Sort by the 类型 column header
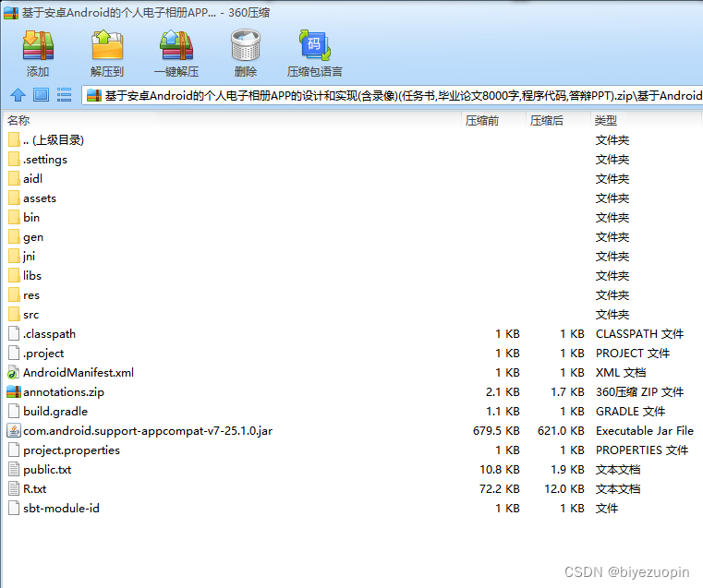Viewport: 703px width, 588px height. 606,121
